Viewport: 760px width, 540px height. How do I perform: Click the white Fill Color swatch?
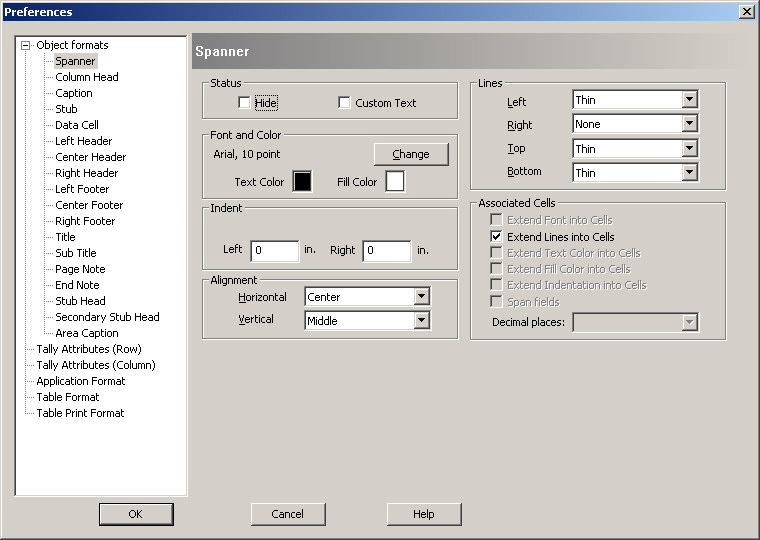[x=395, y=181]
